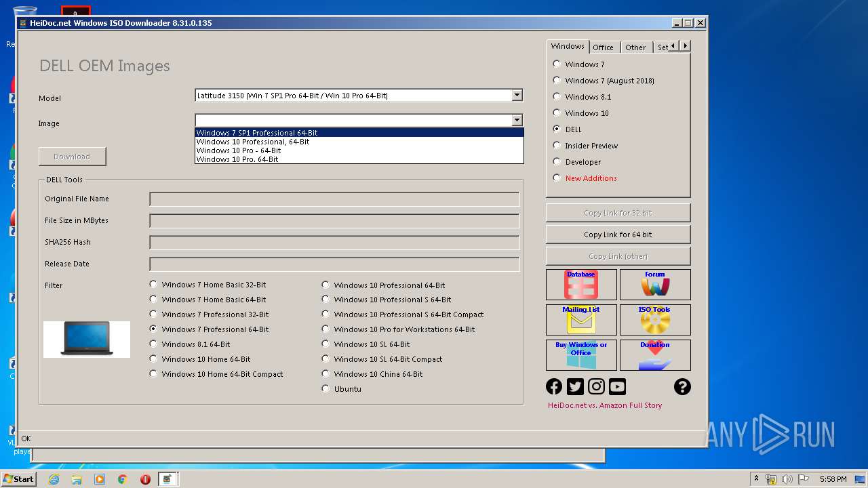
Task: Select the Insider Preview radio button
Action: [x=557, y=145]
